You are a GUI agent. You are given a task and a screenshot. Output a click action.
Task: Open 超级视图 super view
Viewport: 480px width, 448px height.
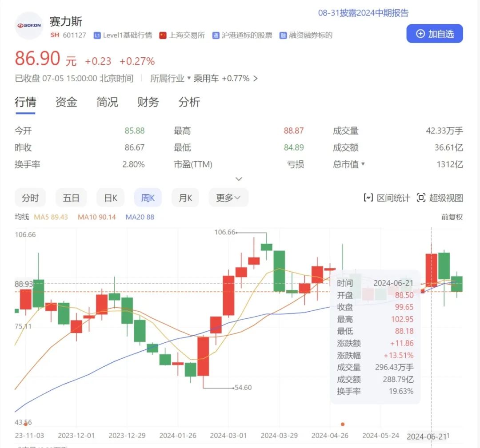click(x=440, y=198)
